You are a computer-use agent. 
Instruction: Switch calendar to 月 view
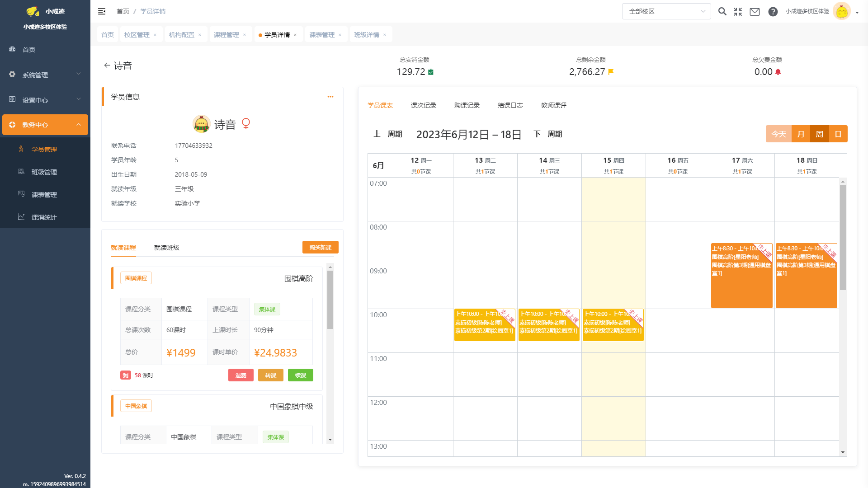(801, 134)
